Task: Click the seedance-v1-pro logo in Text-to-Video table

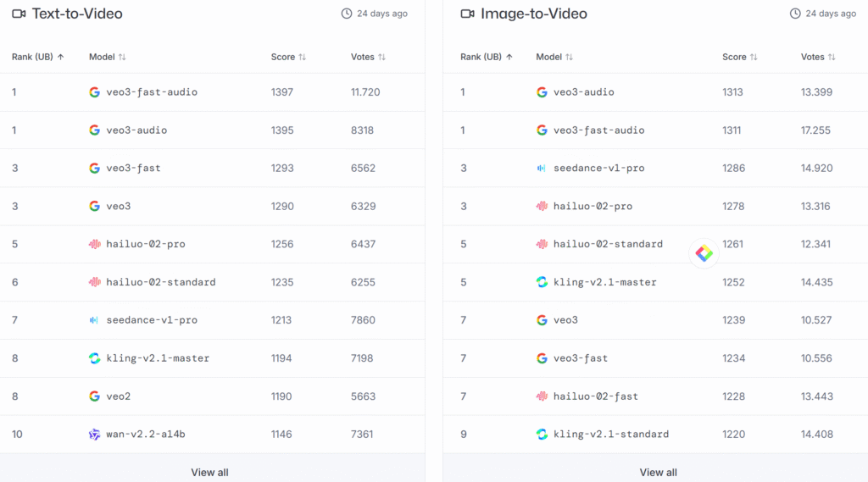Action: [94, 320]
